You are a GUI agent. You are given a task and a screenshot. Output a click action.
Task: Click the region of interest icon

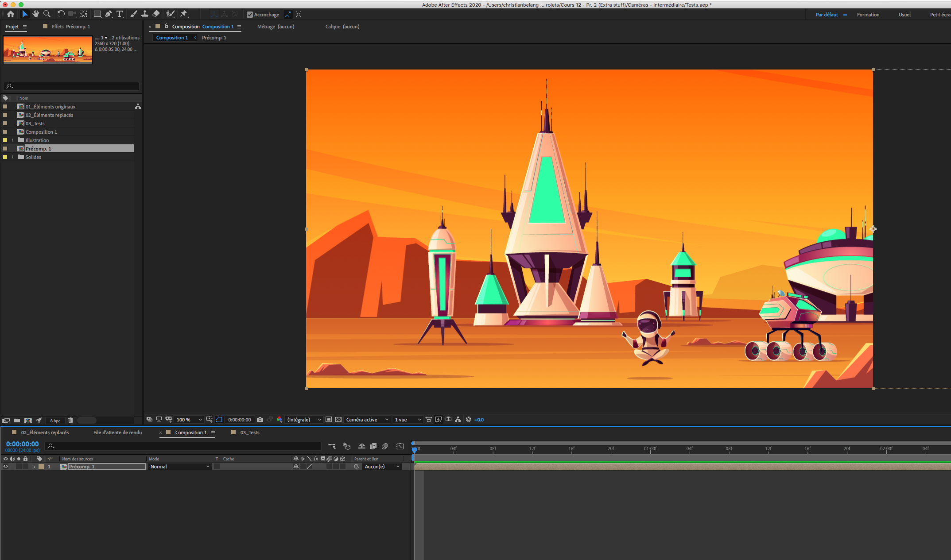pyautogui.click(x=329, y=420)
